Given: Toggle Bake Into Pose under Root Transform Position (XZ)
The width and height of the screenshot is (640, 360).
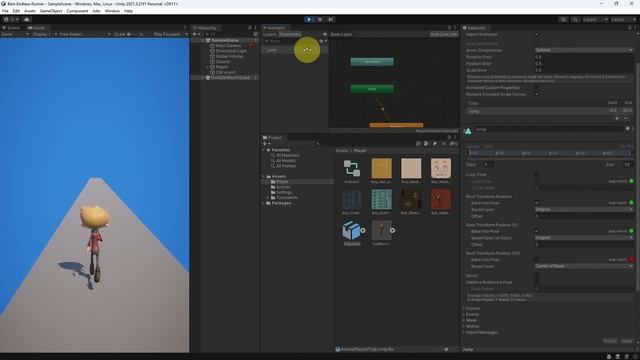Looking at the screenshot, I should click(537, 260).
